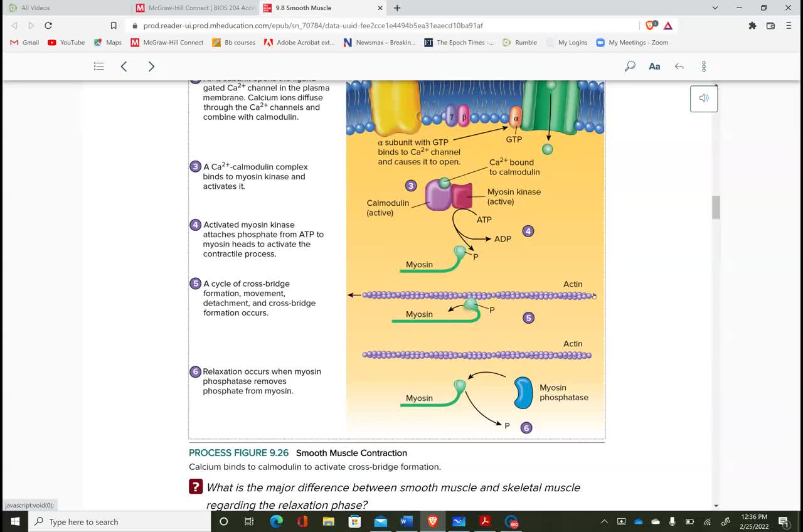Open the Rumble bookmark
The height and width of the screenshot is (532, 803).
click(x=519, y=43)
